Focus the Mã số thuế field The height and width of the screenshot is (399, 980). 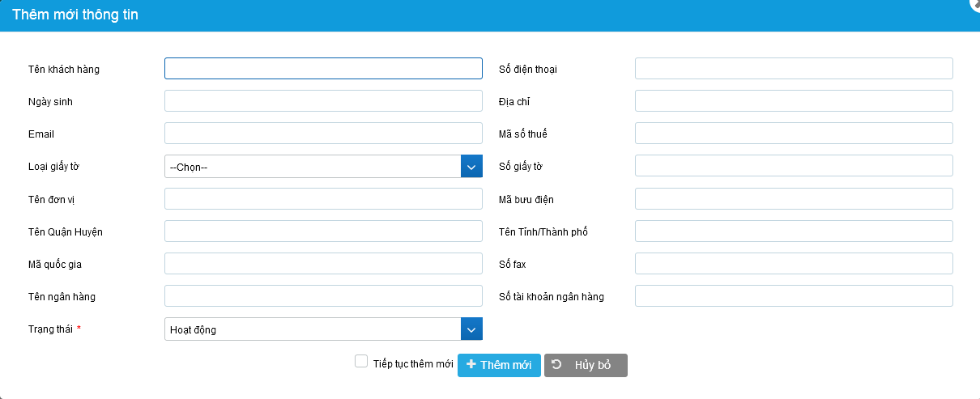pos(794,134)
